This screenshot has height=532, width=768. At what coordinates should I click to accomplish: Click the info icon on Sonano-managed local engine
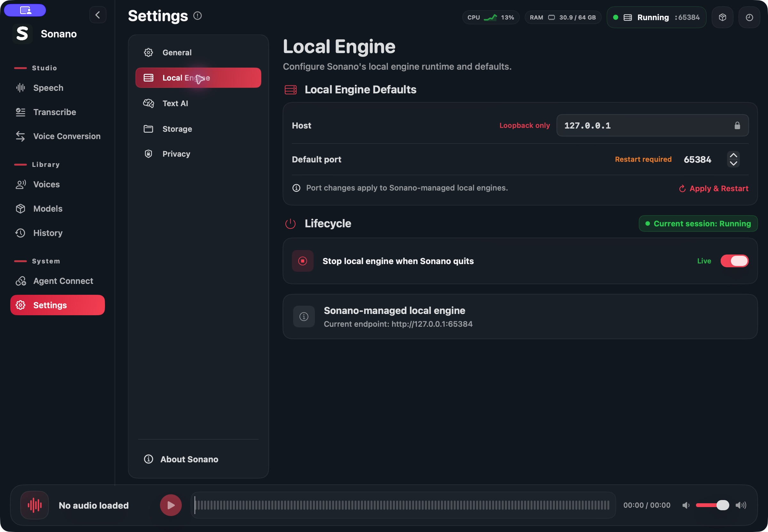304,316
